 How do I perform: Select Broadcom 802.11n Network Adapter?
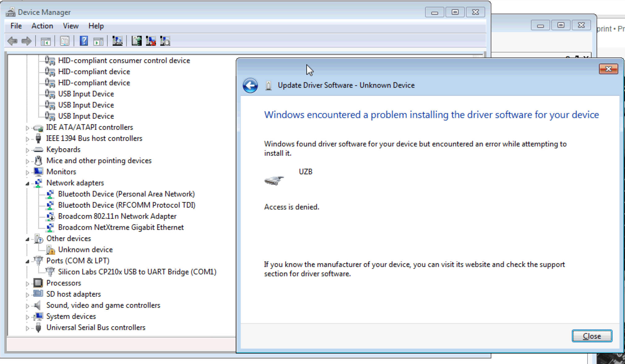click(117, 216)
